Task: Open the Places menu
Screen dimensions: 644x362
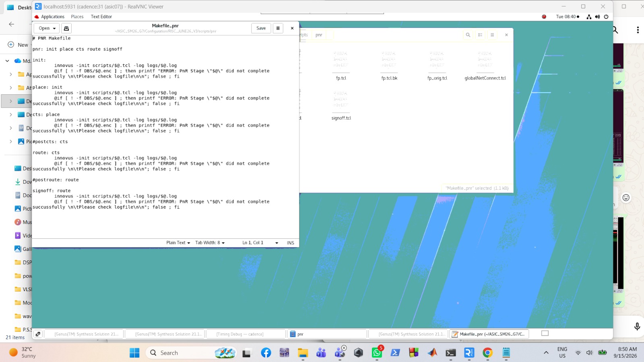Action: click(77, 17)
